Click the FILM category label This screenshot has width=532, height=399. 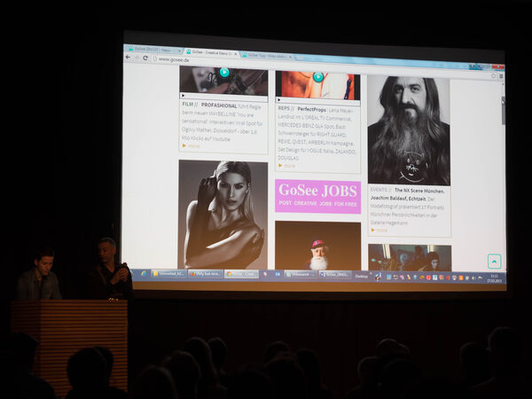tap(188, 104)
